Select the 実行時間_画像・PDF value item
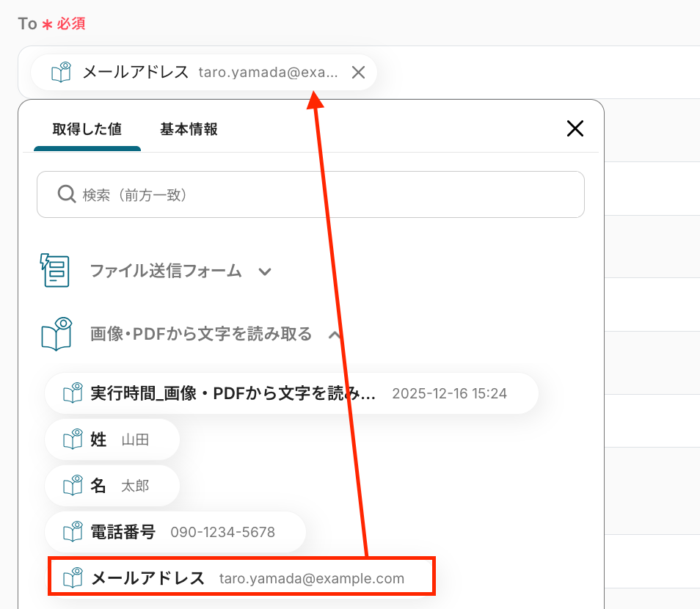 (x=291, y=393)
